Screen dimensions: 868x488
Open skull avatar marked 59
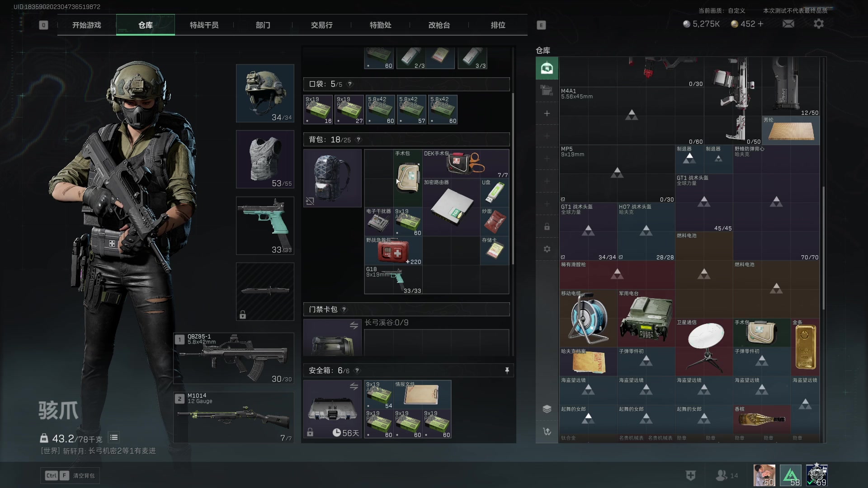[817, 475]
